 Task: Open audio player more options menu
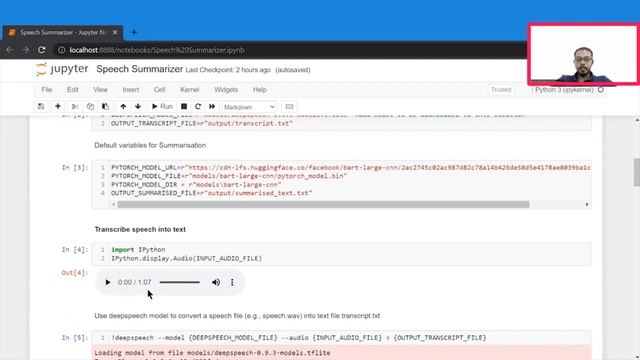(x=232, y=282)
